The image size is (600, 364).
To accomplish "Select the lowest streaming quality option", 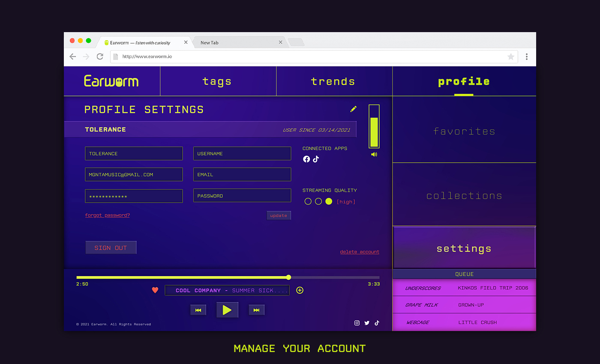I will pos(308,201).
